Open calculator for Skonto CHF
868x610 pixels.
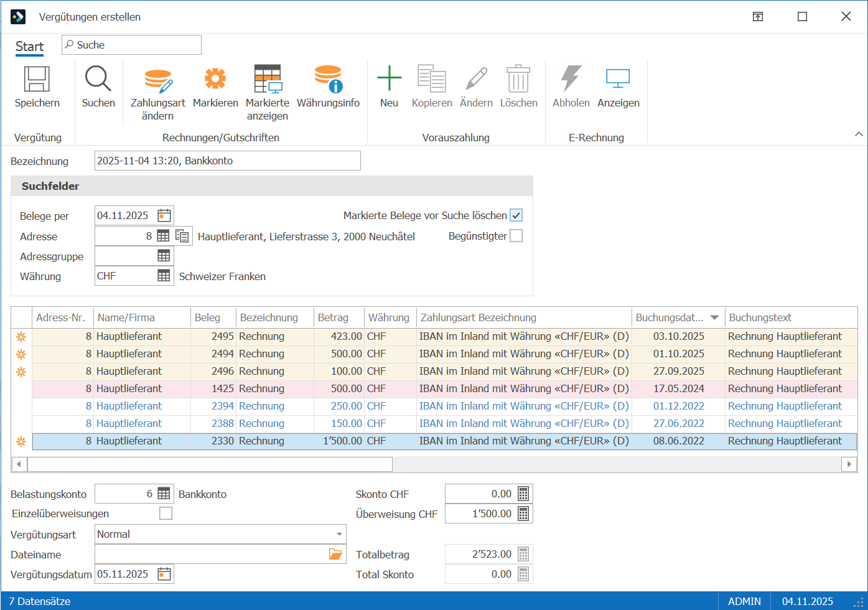[x=523, y=494]
